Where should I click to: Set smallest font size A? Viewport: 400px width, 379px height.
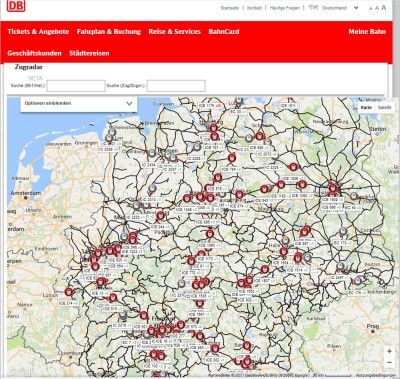(371, 8)
